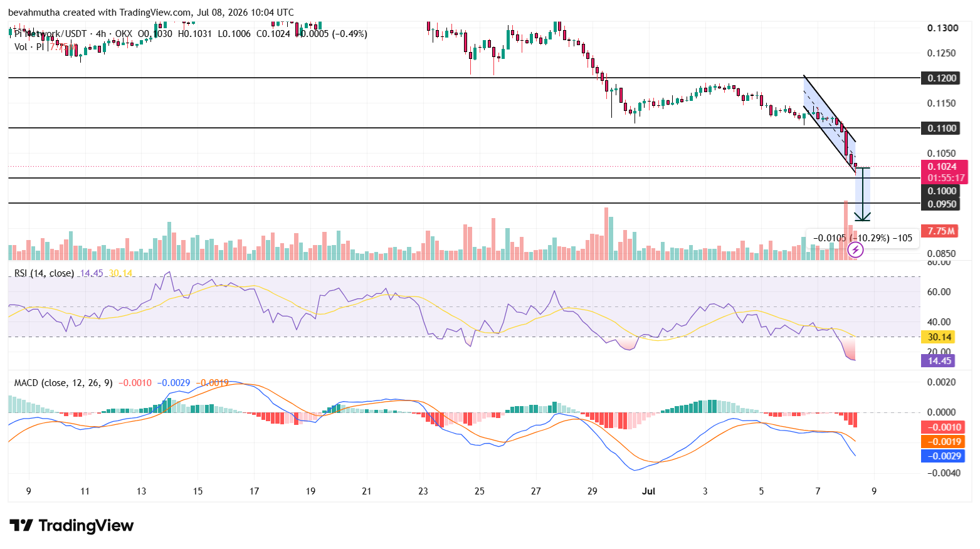Click the purple lightning bolt event icon
Screen dimensions: 980x549
[855, 250]
